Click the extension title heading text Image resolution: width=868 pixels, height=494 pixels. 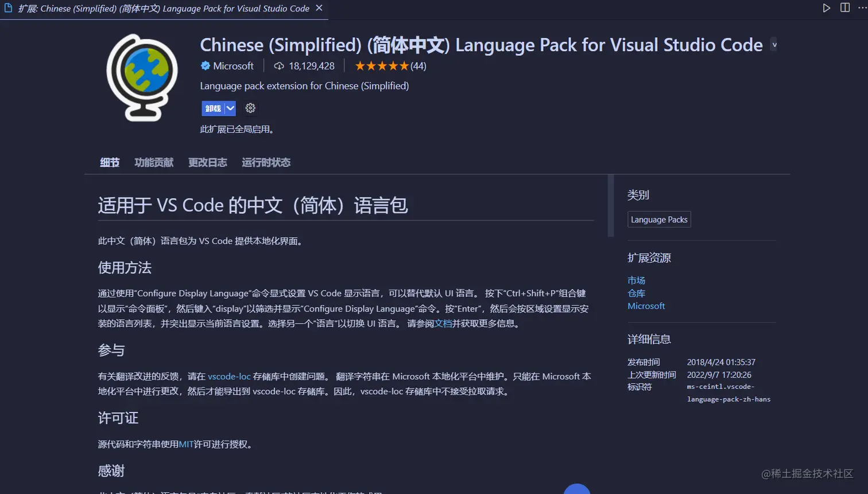[481, 45]
